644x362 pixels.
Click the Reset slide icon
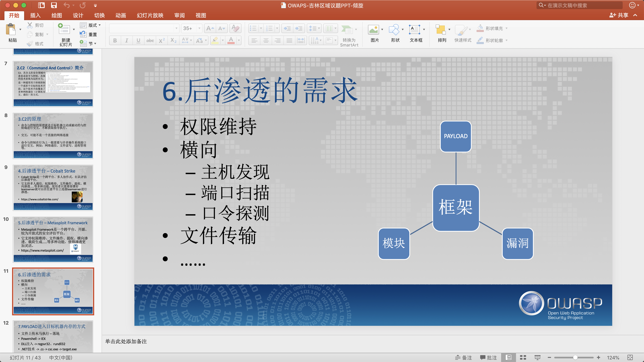point(83,34)
